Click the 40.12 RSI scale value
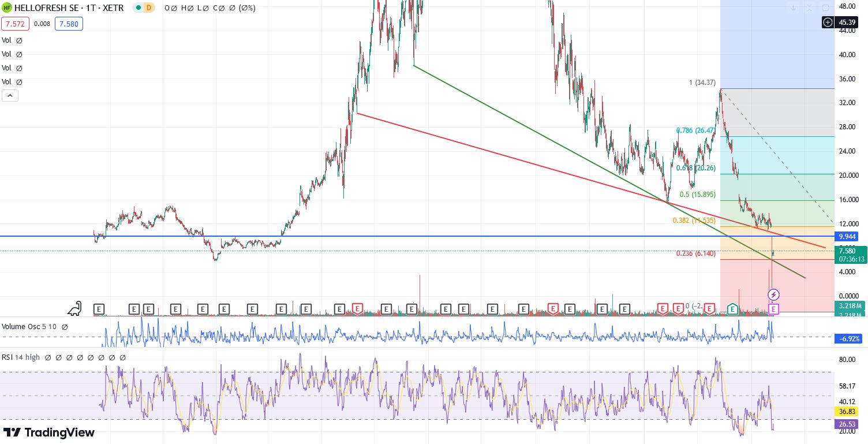This screenshot has height=444, width=868. click(847, 402)
